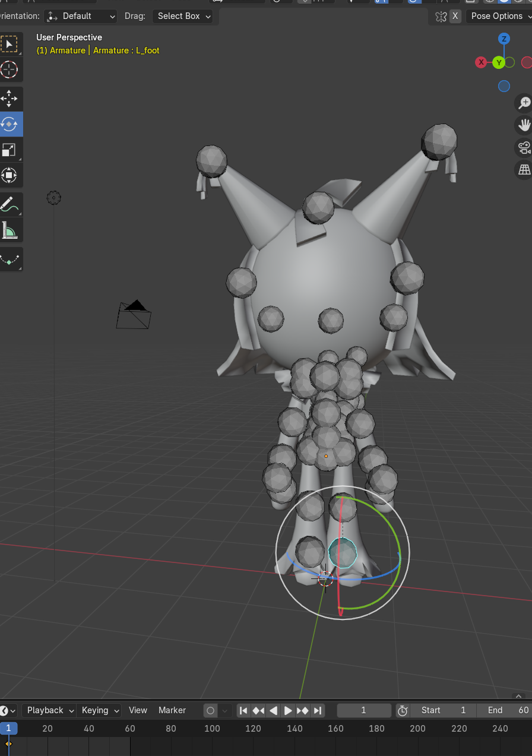Click the negative X axis circle
The width and height of the screenshot is (532, 756).
(x=527, y=62)
